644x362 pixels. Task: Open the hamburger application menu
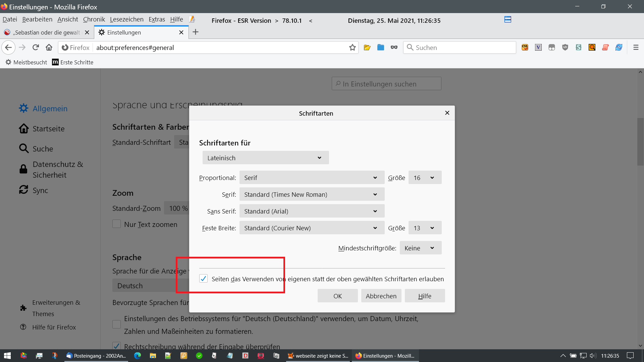coord(636,48)
